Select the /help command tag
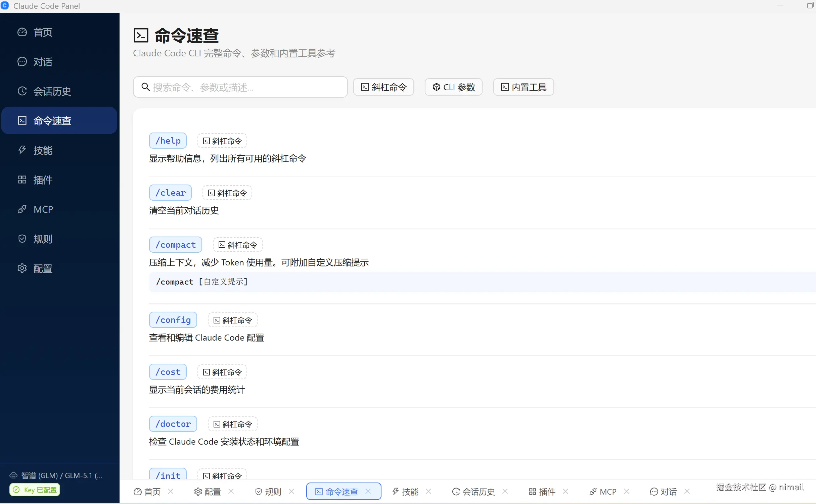 [168, 140]
